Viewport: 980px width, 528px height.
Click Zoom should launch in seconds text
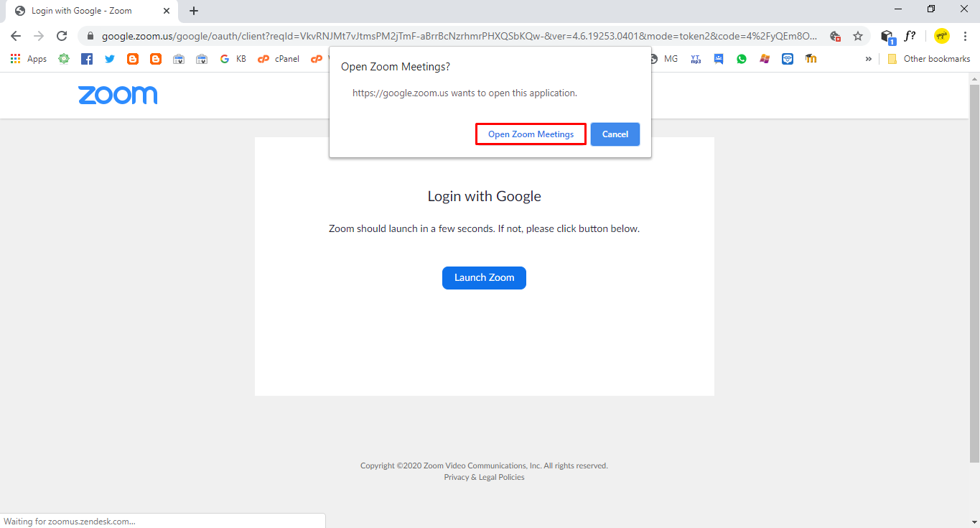click(484, 228)
